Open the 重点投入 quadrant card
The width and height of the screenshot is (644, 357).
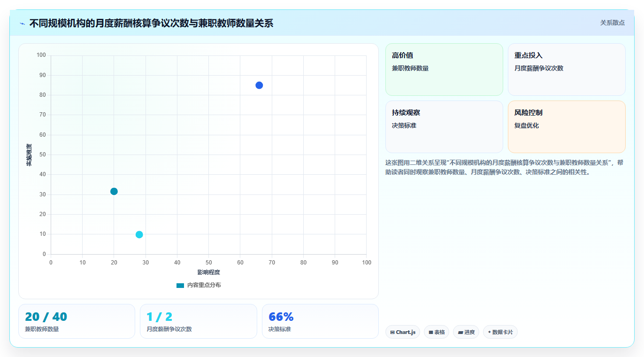click(x=567, y=70)
